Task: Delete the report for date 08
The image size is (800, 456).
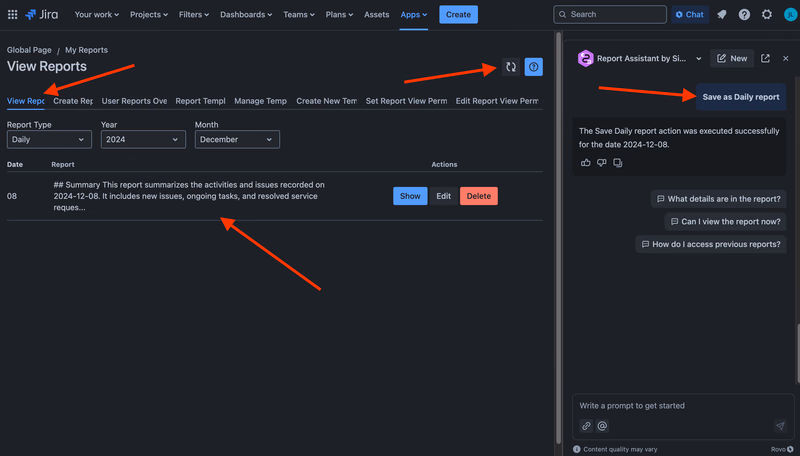Action: pos(479,196)
